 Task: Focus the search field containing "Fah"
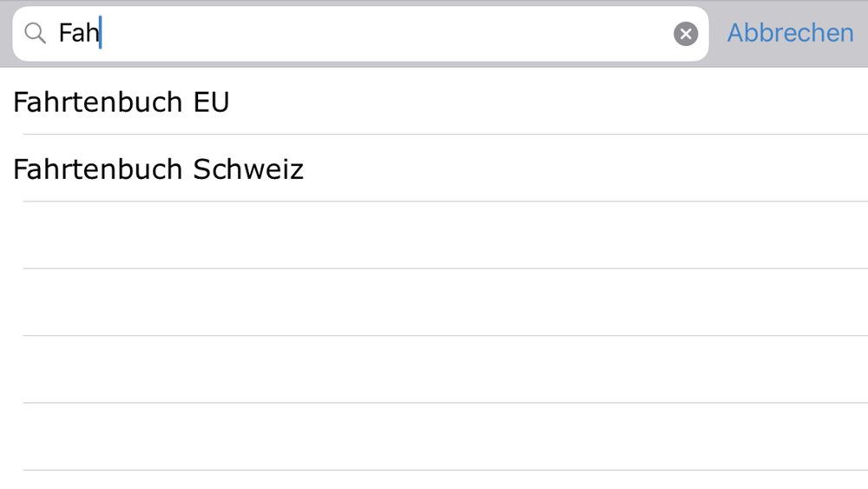(360, 34)
